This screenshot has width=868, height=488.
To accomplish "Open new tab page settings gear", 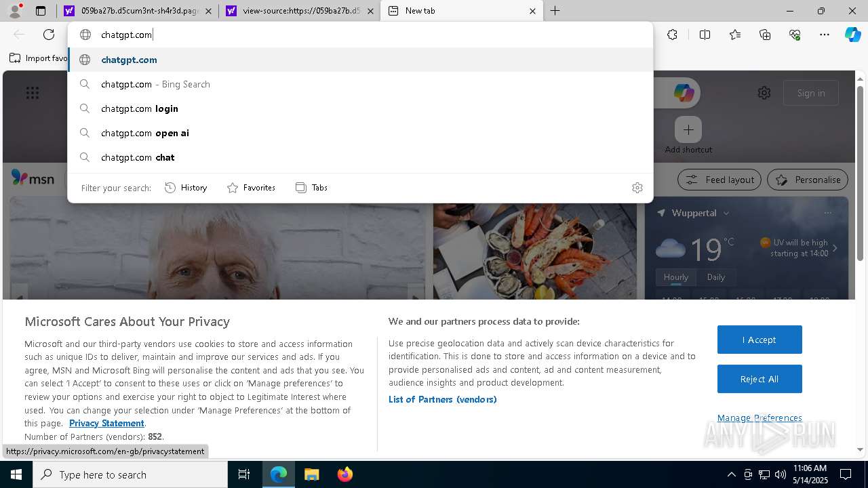I will (x=764, y=93).
